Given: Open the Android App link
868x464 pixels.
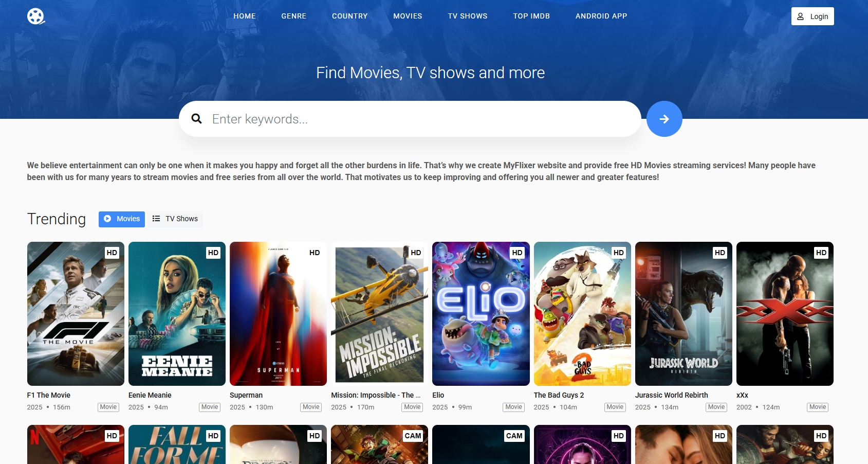Looking at the screenshot, I should click(x=601, y=16).
